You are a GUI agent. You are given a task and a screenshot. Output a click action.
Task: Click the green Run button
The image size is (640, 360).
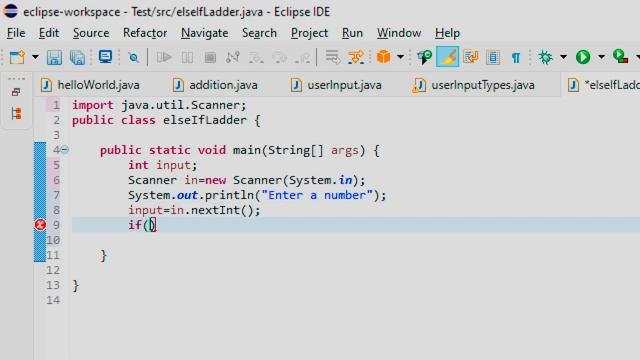(583, 57)
